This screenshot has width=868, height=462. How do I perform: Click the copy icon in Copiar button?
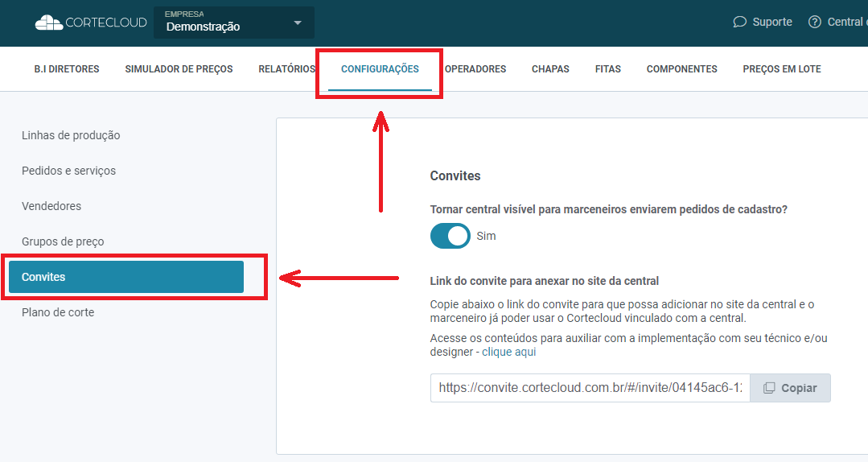point(769,388)
